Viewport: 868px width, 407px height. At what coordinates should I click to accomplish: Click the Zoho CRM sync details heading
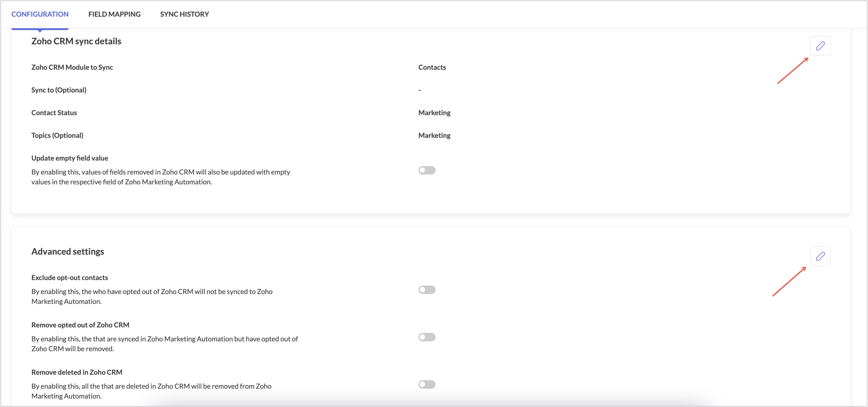pyautogui.click(x=76, y=41)
